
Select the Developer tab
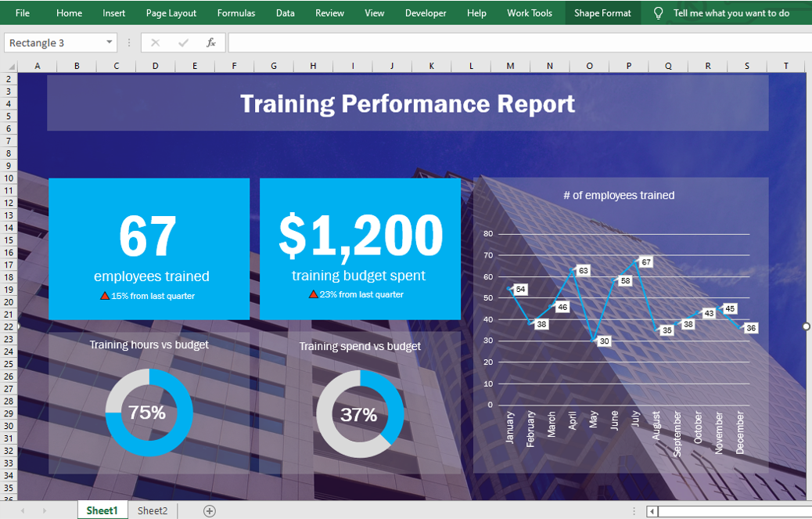[x=425, y=13]
